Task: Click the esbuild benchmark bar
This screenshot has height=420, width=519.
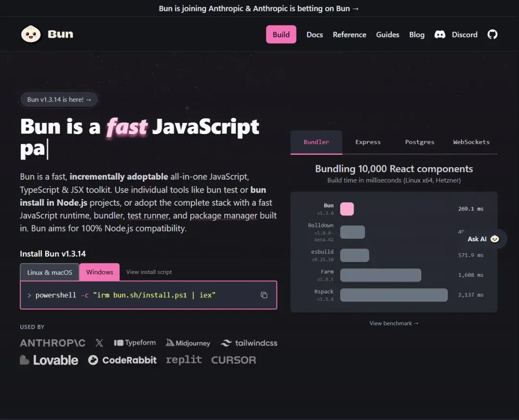Action: 355,255
